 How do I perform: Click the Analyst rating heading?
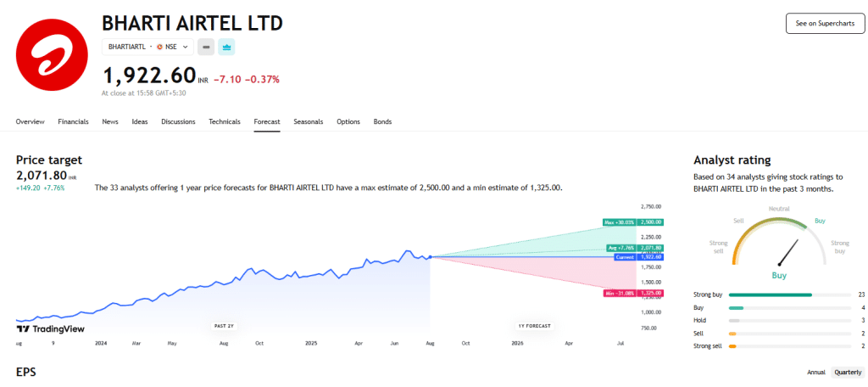(732, 160)
